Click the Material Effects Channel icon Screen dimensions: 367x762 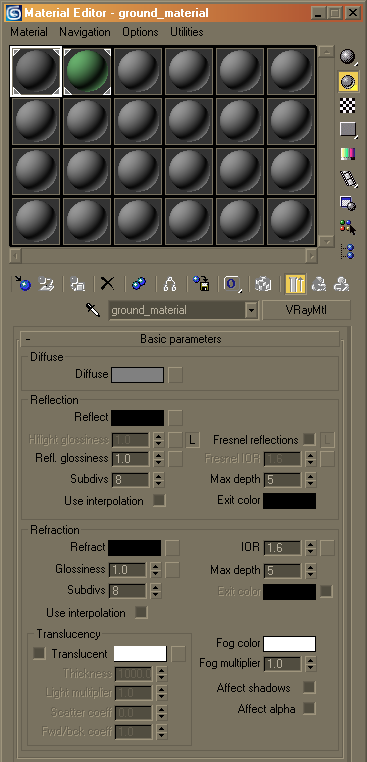(x=232, y=284)
